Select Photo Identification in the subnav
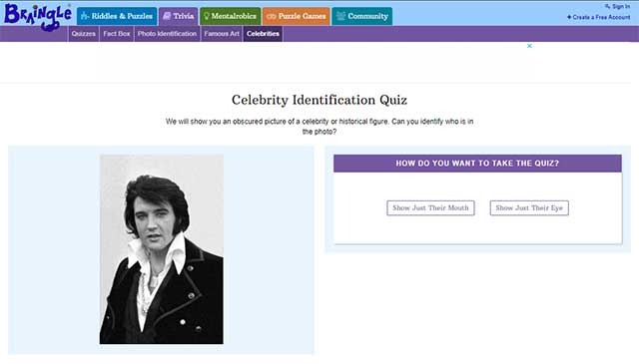Image resolution: width=639 pixels, height=364 pixels. point(167,34)
